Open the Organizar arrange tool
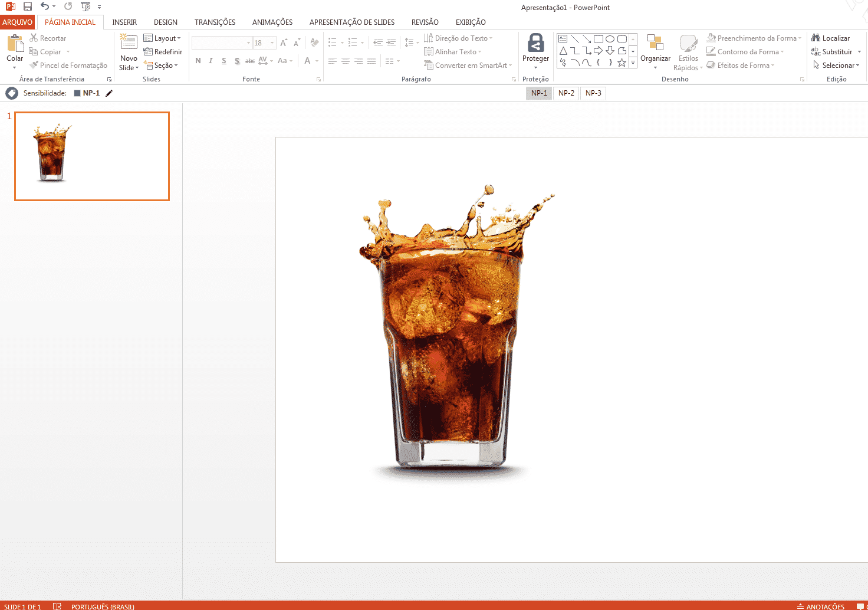 pos(655,51)
